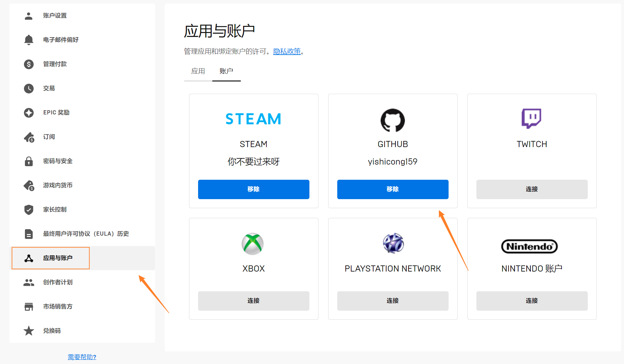
Task: Click the clock icon for 交易
Action: click(x=28, y=88)
